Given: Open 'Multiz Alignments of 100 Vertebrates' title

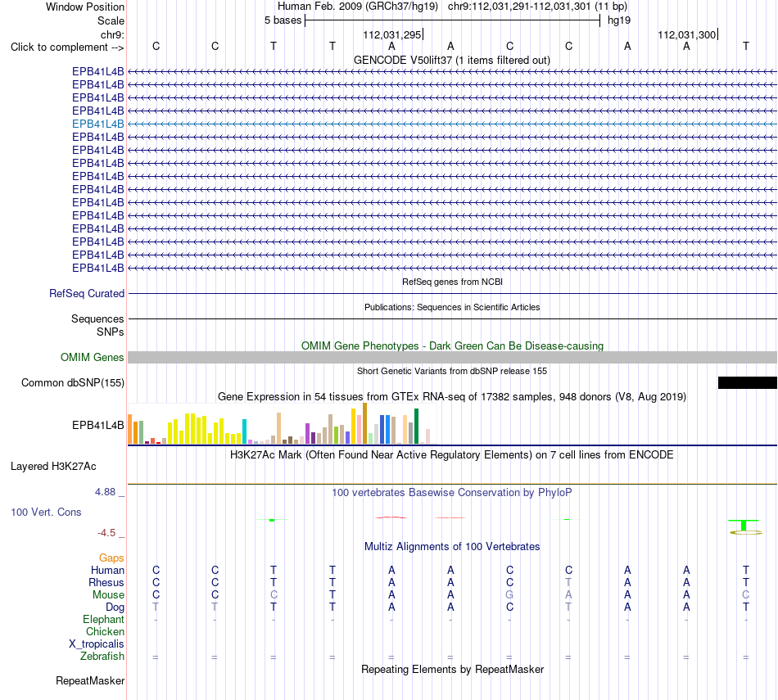Looking at the screenshot, I should pos(452,547).
